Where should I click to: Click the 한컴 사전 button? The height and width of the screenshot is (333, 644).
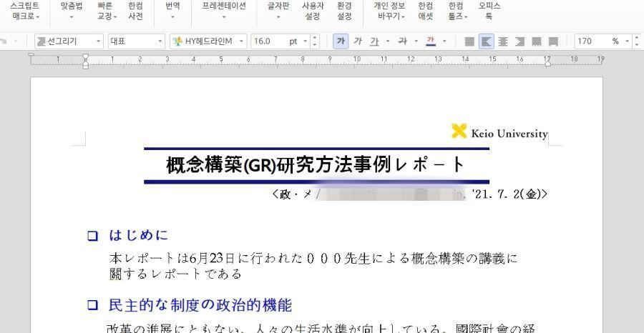pos(135,11)
